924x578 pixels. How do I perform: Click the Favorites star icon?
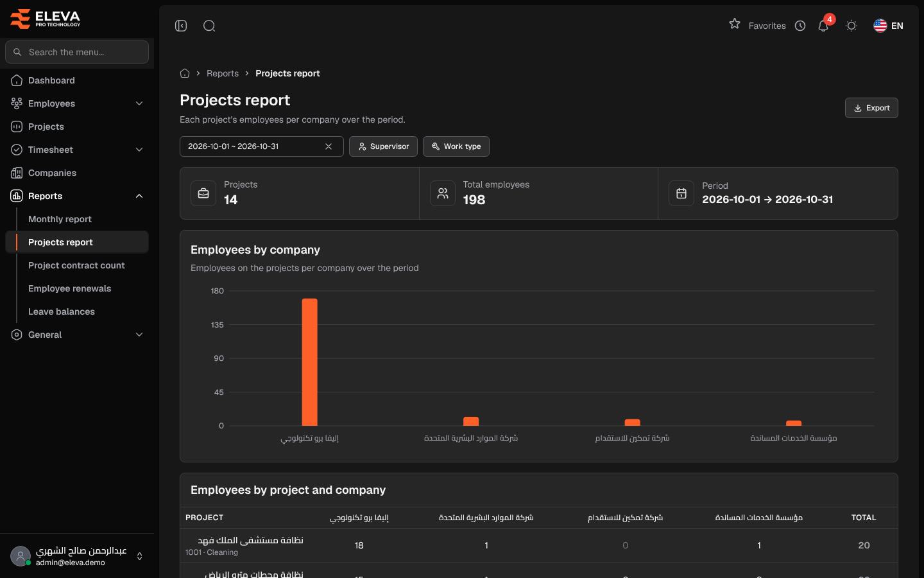click(x=735, y=24)
